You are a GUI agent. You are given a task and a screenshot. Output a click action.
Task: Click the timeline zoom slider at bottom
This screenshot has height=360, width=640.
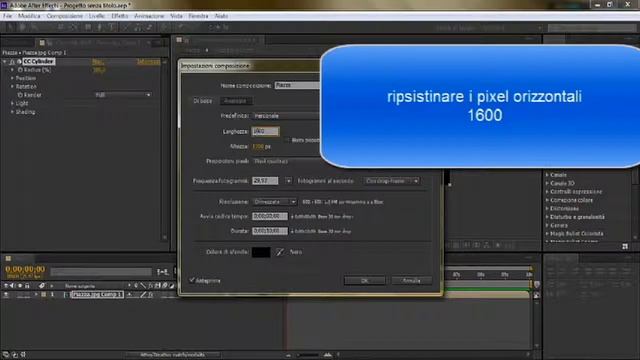tap(308, 355)
